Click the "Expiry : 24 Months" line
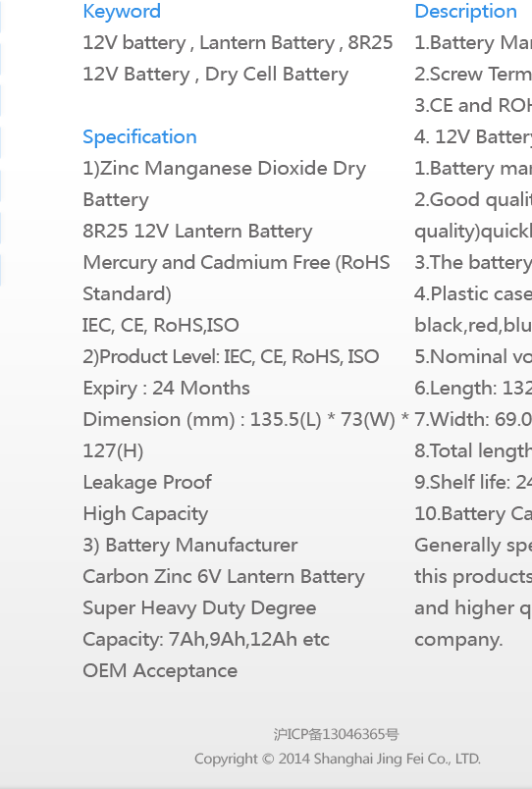This screenshot has width=532, height=789. 166,389
